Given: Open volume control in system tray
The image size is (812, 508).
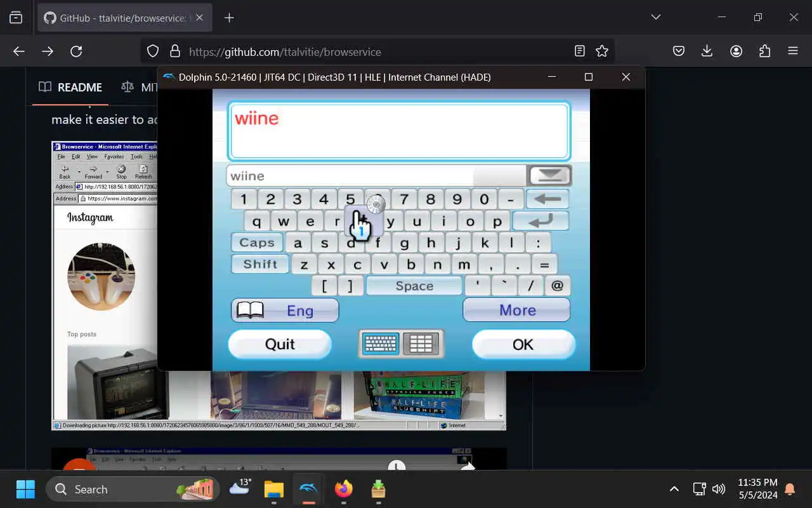Looking at the screenshot, I should click(719, 489).
